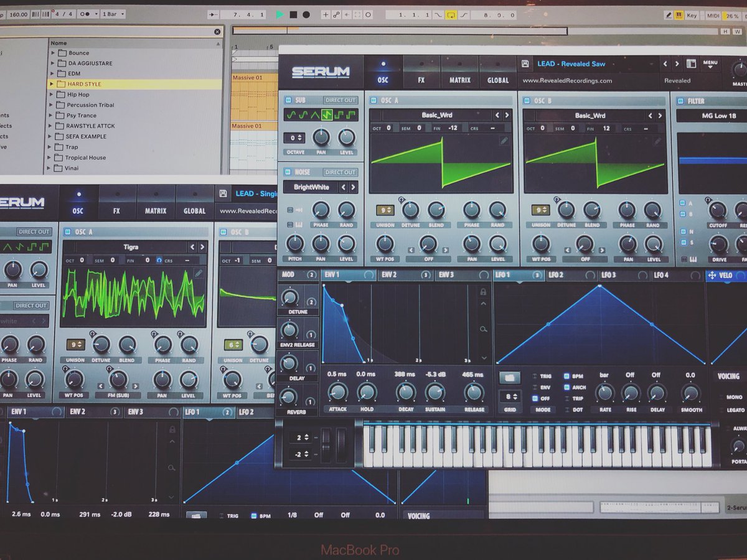The image size is (747, 560).
Task: Disable OSC A in front Serum window
Action: click(x=373, y=101)
